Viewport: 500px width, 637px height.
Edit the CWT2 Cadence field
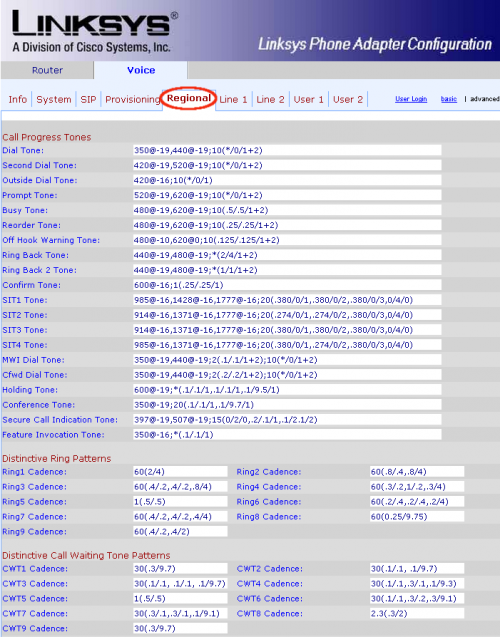pyautogui.click(x=417, y=569)
